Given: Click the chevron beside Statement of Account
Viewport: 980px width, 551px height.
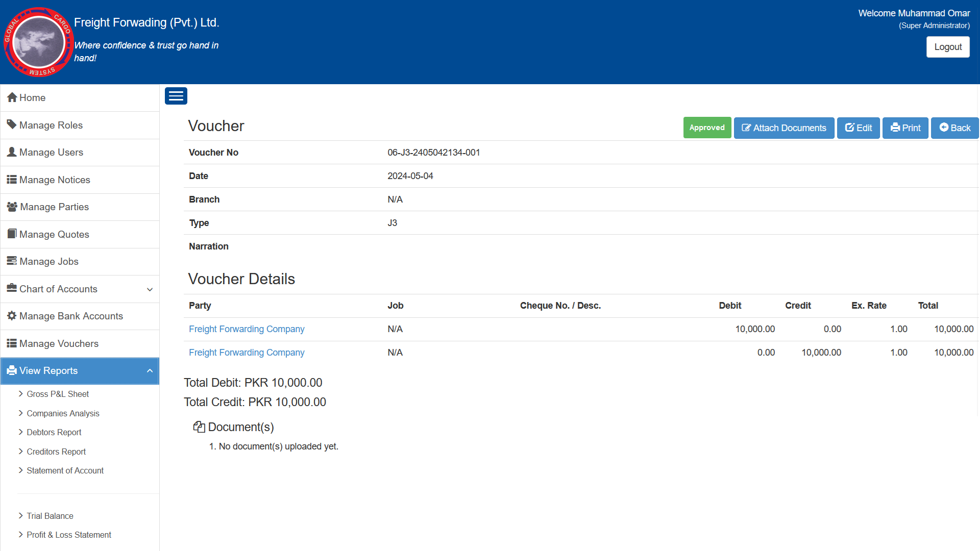Looking at the screenshot, I should tap(21, 470).
